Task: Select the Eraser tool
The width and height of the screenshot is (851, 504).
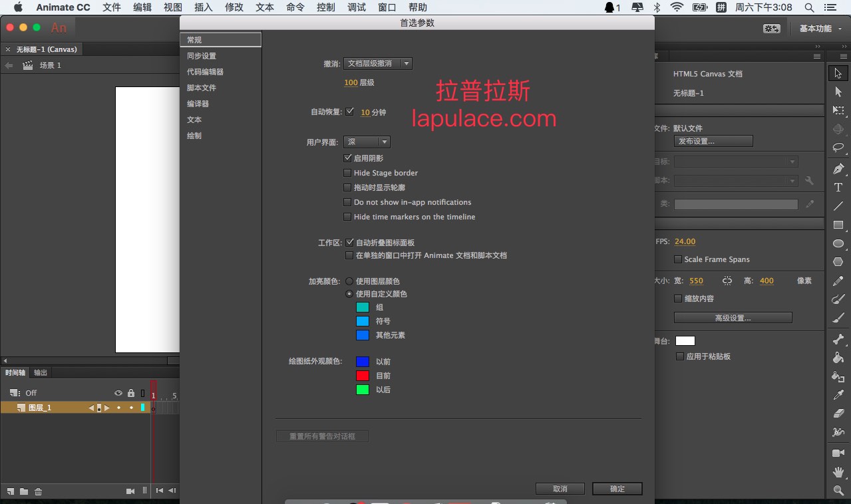Action: pos(838,413)
